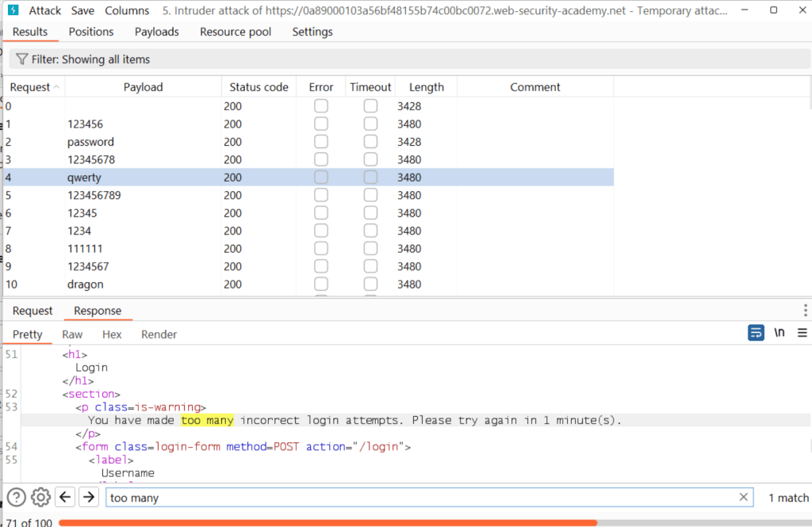Switch to the Payloads tab

156,32
